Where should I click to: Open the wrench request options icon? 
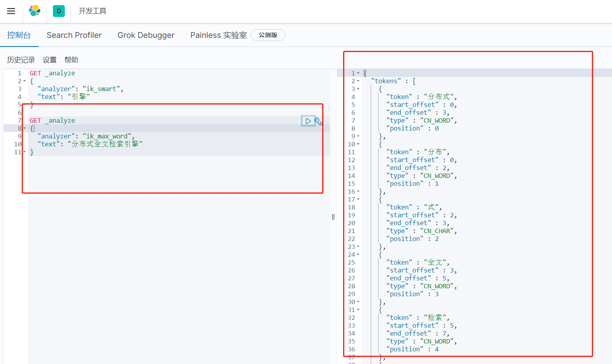click(318, 121)
